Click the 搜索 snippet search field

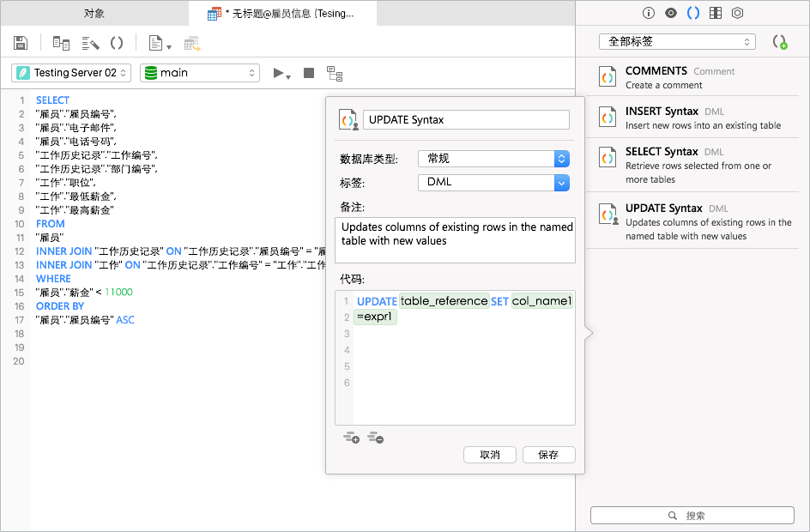[x=692, y=516]
